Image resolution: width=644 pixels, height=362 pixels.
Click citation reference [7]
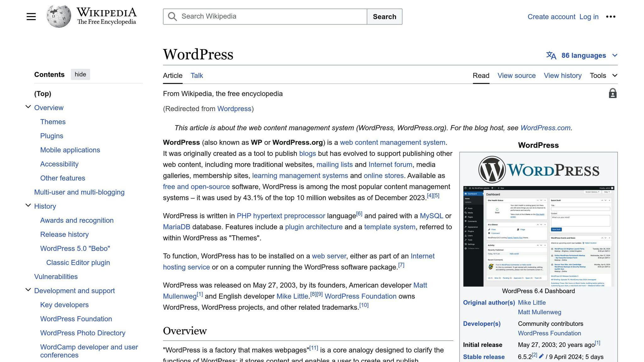[x=401, y=265]
